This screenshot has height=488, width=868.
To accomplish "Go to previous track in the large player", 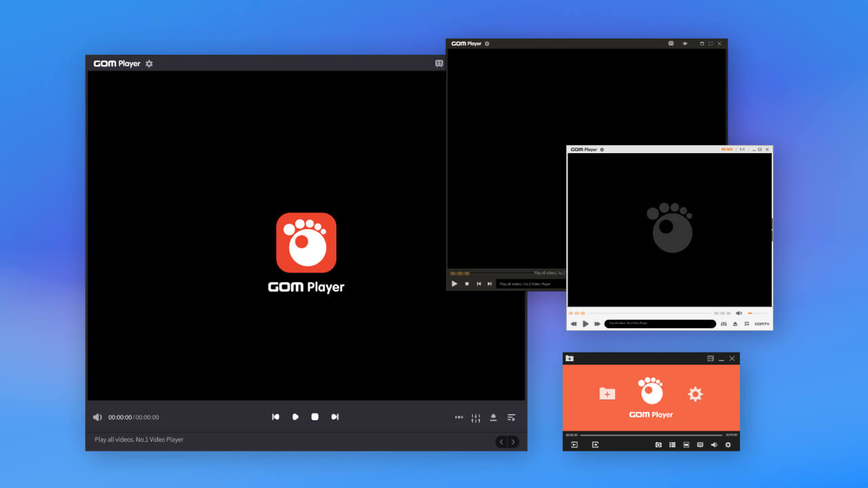I will 275,417.
